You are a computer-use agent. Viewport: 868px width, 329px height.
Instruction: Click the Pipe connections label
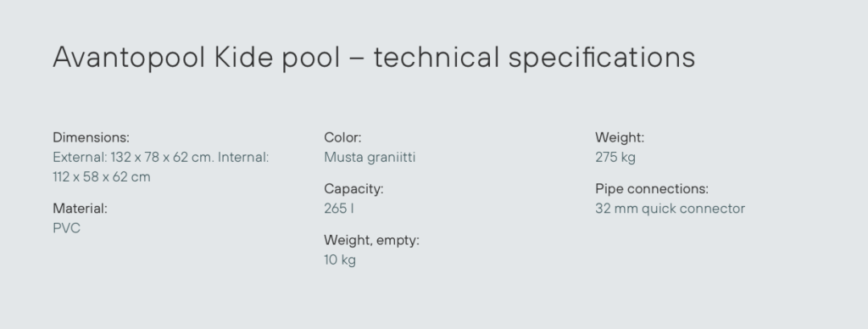[x=652, y=189]
